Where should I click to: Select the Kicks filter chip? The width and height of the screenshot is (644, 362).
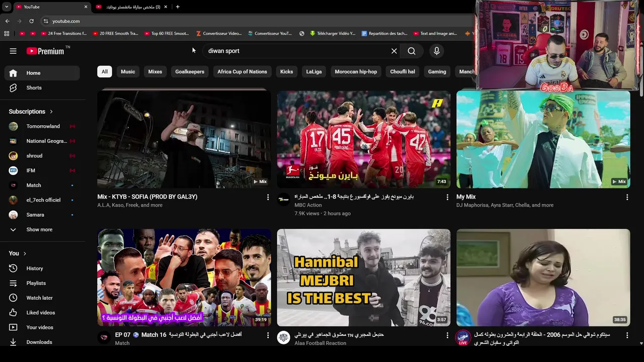point(287,71)
